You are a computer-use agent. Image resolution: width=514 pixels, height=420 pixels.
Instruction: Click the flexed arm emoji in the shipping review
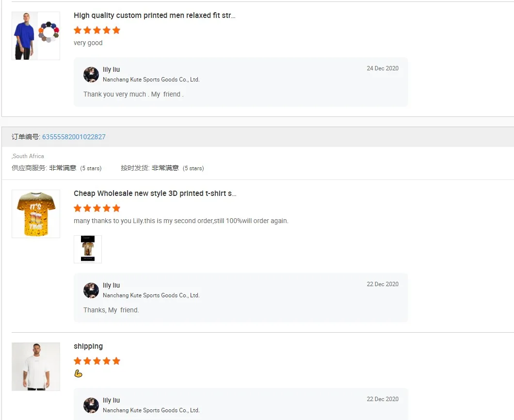tap(78, 373)
